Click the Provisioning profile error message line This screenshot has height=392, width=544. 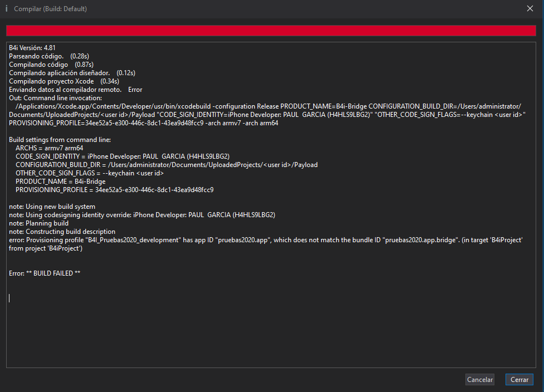coord(265,240)
